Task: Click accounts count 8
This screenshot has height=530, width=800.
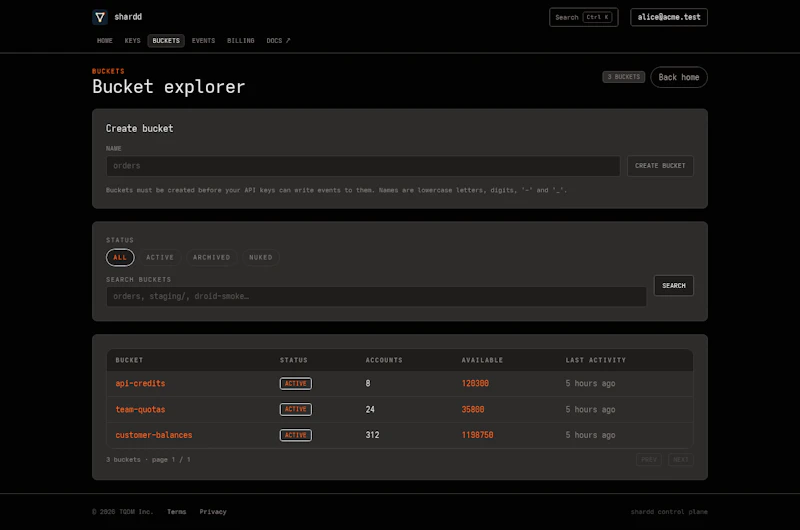Action: pos(368,384)
